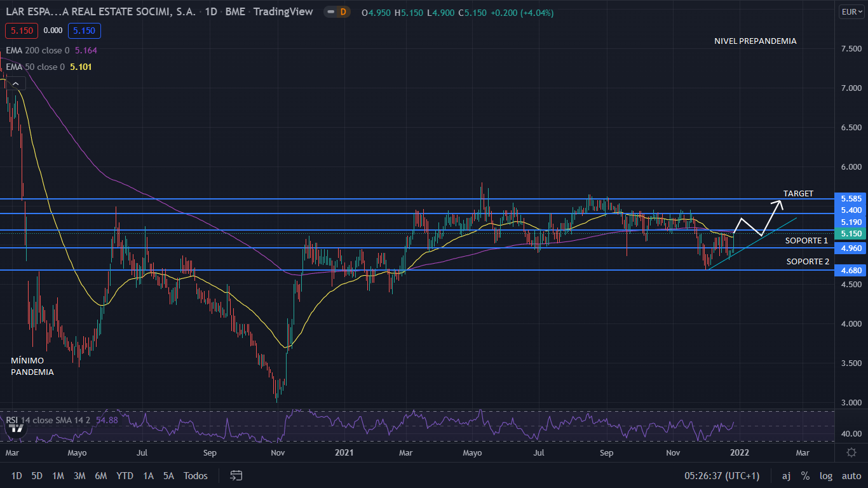
Task: Collapse the indicator legend chevron
Action: coord(16,83)
